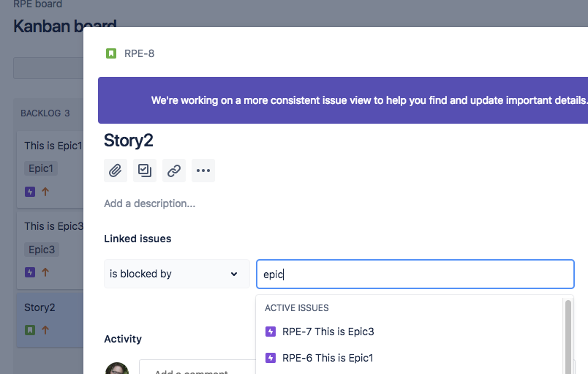Open the 'is blocked by' link type dropdown
The image size is (588, 374).
177,274
